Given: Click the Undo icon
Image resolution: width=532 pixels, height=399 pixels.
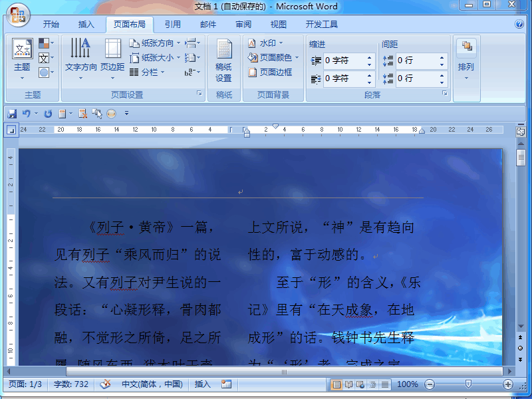Looking at the screenshot, I should coord(27,114).
